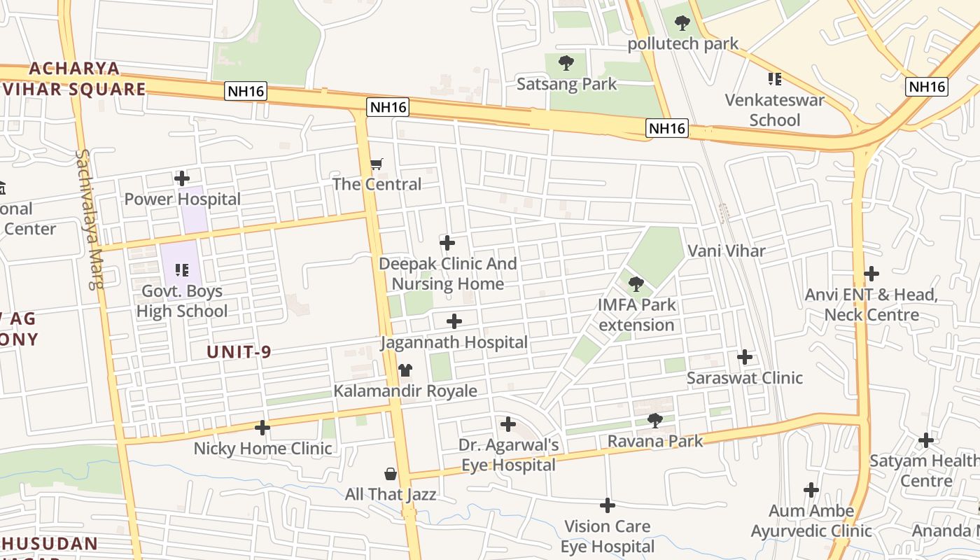Open All That Jazz shopping bag marker
This screenshot has width=980, height=560.
[x=391, y=474]
